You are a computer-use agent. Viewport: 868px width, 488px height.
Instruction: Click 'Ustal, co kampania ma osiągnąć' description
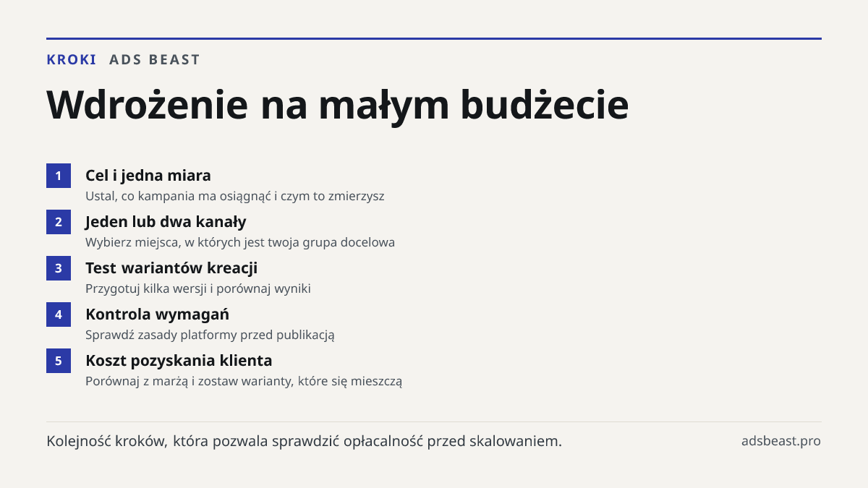pyautogui.click(x=235, y=196)
